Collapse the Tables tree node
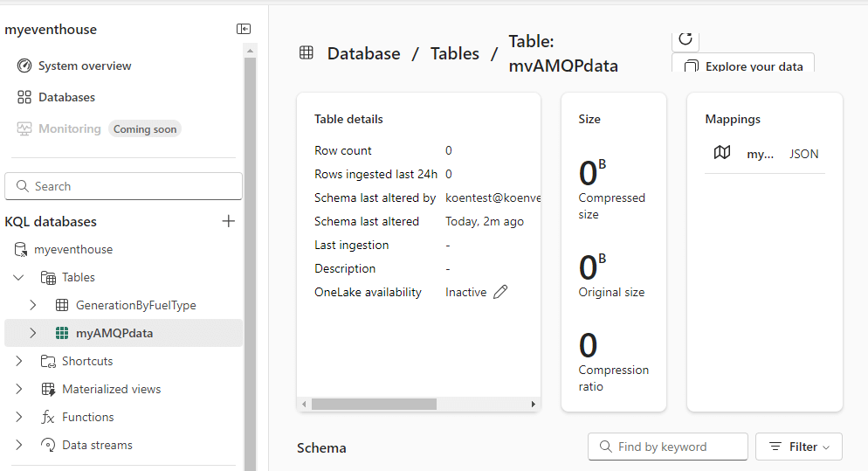Viewport: 868px width, 471px height. click(x=19, y=277)
